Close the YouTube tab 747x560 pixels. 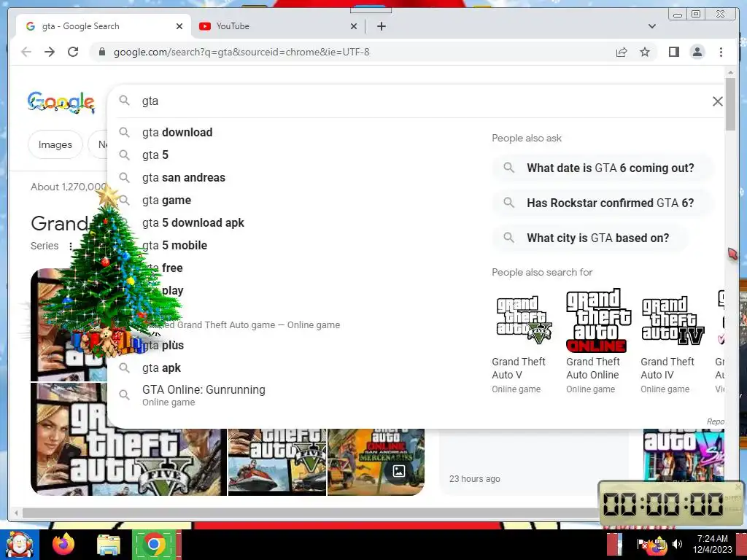click(354, 26)
